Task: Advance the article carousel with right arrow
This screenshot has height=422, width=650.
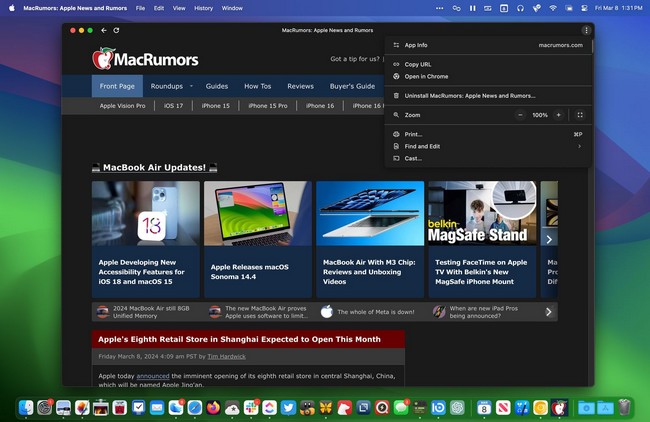Action: click(548, 239)
